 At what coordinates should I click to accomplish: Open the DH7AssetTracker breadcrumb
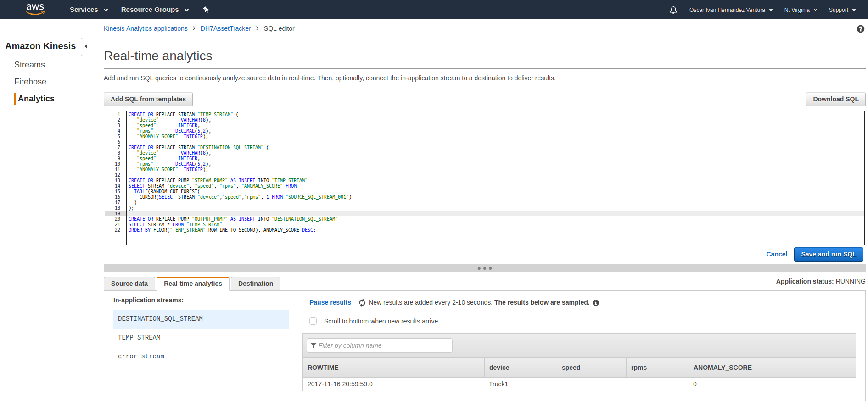226,28
